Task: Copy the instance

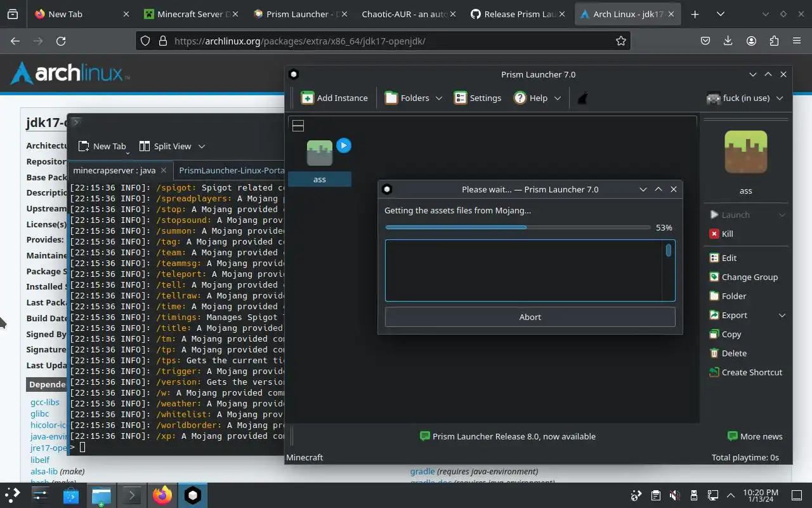Action: tap(725, 334)
